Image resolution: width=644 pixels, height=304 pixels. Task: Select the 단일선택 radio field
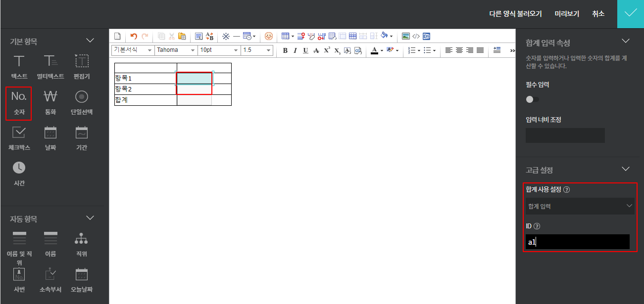pos(81,103)
